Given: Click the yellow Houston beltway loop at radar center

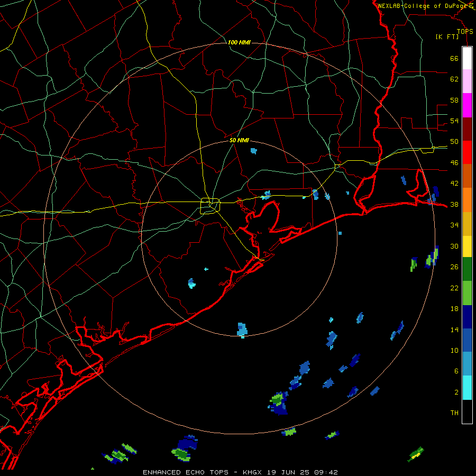Looking at the screenshot, I should click(210, 206).
